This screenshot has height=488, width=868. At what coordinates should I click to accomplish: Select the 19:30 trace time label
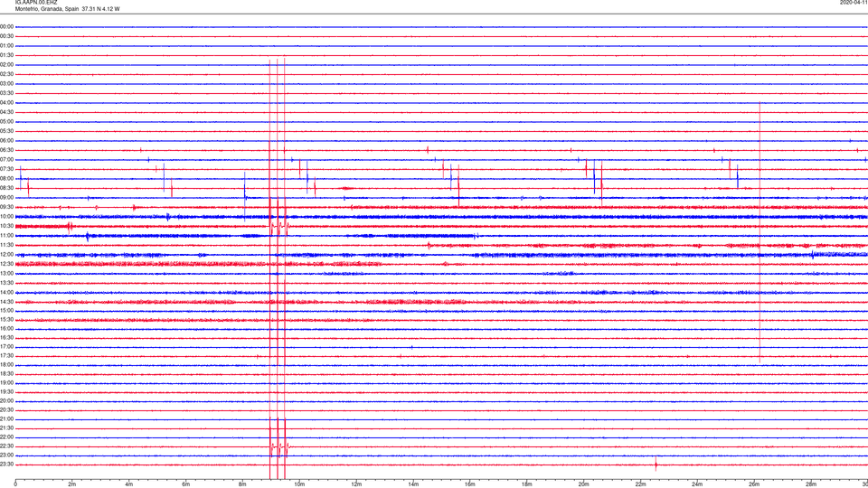tap(6, 391)
